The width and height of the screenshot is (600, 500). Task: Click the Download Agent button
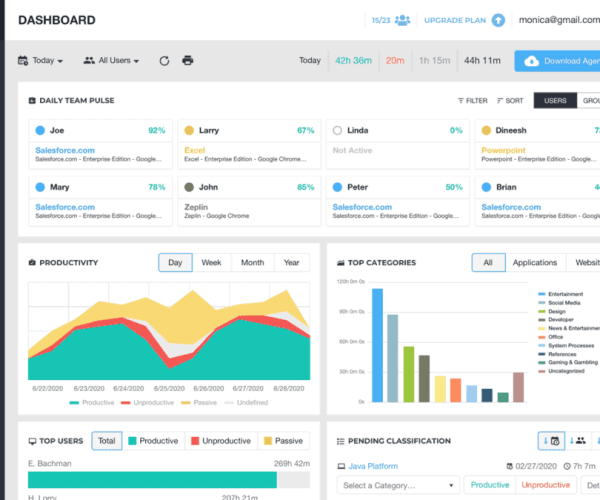click(x=557, y=61)
